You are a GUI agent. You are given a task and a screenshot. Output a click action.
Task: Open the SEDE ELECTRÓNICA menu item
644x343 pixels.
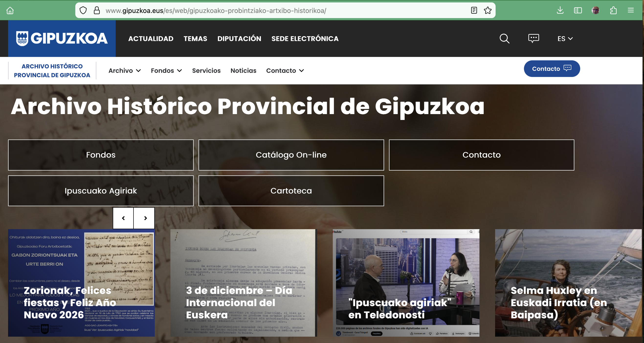305,39
